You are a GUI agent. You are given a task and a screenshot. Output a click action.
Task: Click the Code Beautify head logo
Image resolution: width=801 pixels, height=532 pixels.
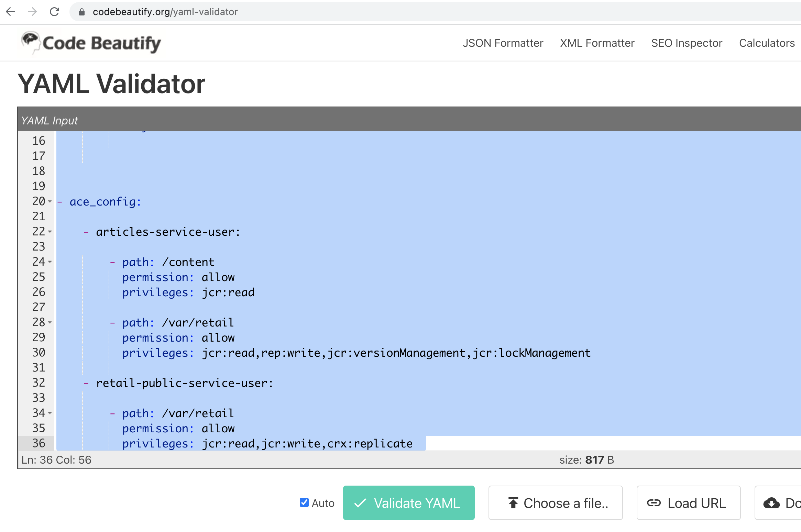[30, 42]
